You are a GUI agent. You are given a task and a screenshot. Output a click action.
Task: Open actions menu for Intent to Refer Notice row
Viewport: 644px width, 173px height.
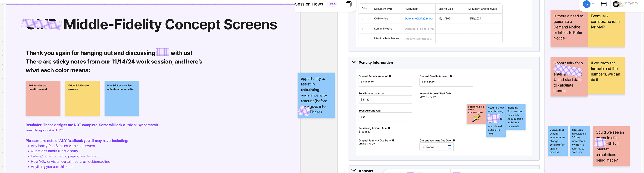(362, 38)
